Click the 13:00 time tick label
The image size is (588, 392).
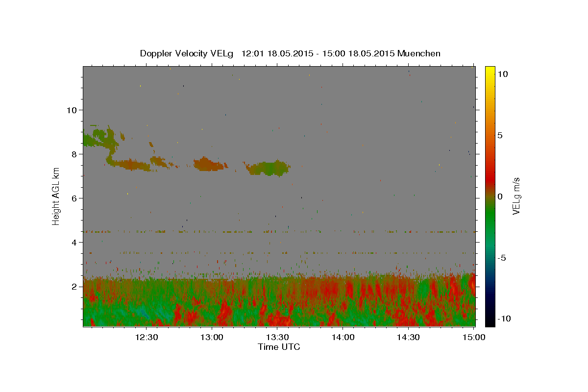coord(212,337)
